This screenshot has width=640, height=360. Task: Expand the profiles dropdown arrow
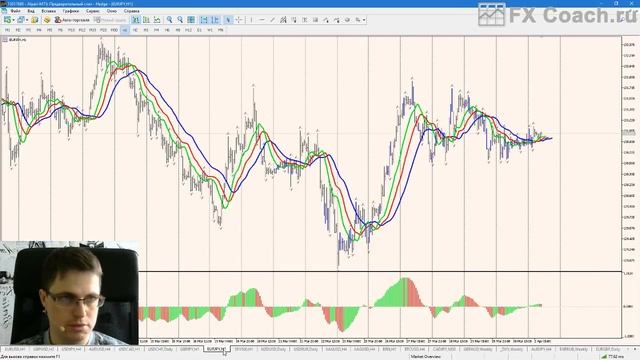(27, 20)
